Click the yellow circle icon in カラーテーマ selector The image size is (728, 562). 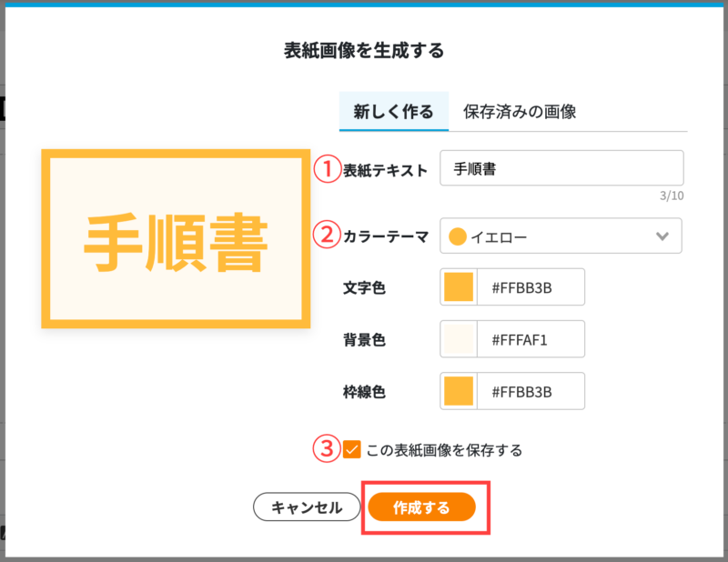click(x=458, y=236)
